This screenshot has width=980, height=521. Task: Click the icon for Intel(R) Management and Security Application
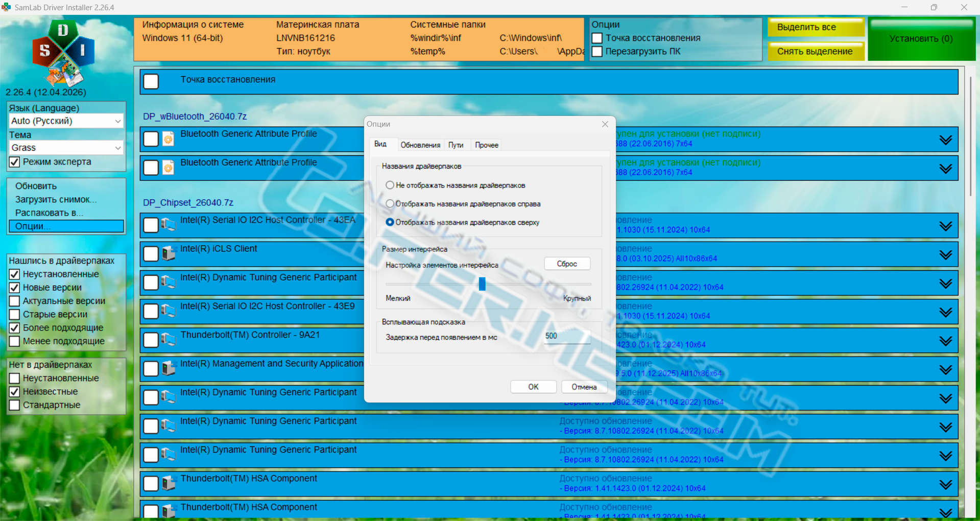[169, 368]
